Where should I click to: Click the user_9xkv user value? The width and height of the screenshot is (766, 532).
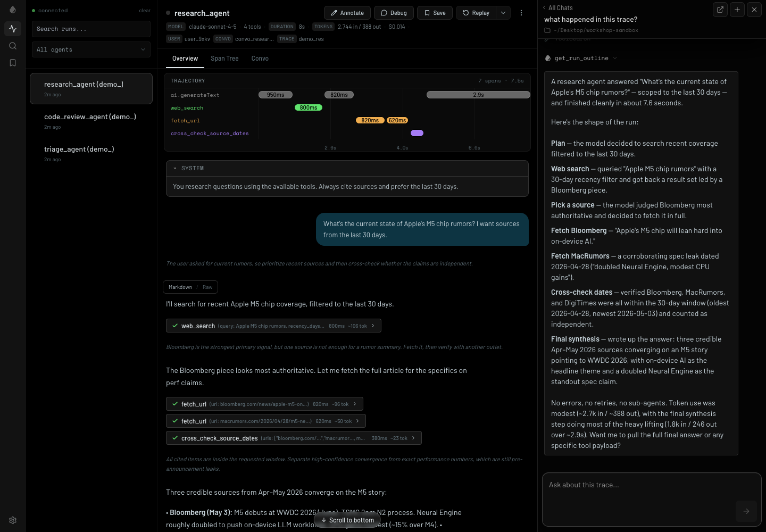pyautogui.click(x=197, y=39)
